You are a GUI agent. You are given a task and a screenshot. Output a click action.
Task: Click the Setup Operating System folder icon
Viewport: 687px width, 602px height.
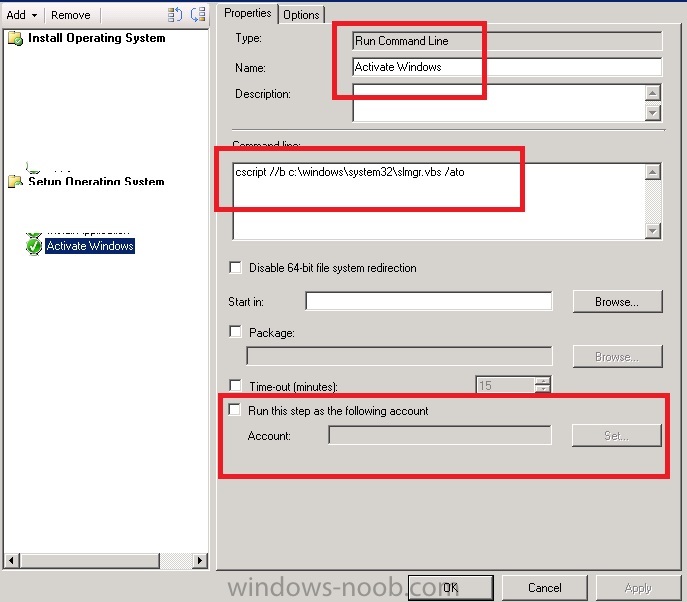15,181
